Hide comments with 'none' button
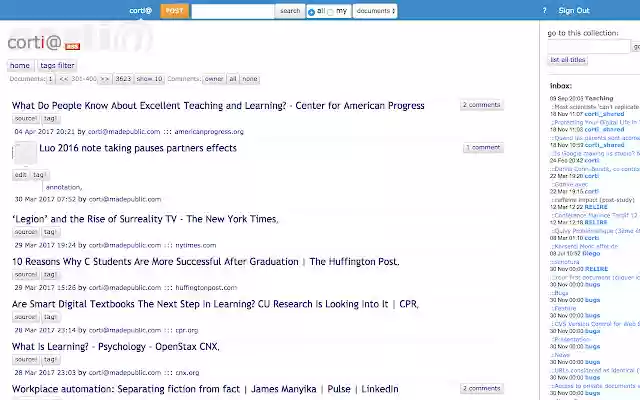The image size is (640, 400). tap(250, 79)
